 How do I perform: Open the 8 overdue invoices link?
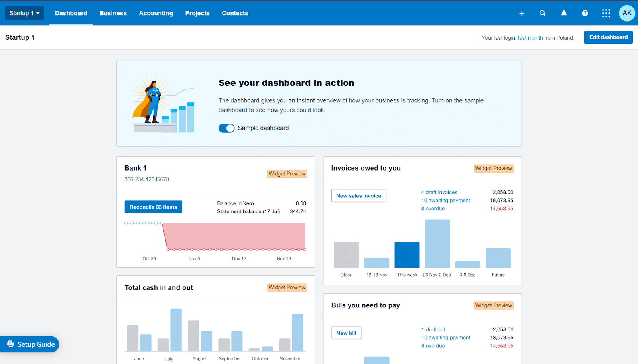pos(433,209)
